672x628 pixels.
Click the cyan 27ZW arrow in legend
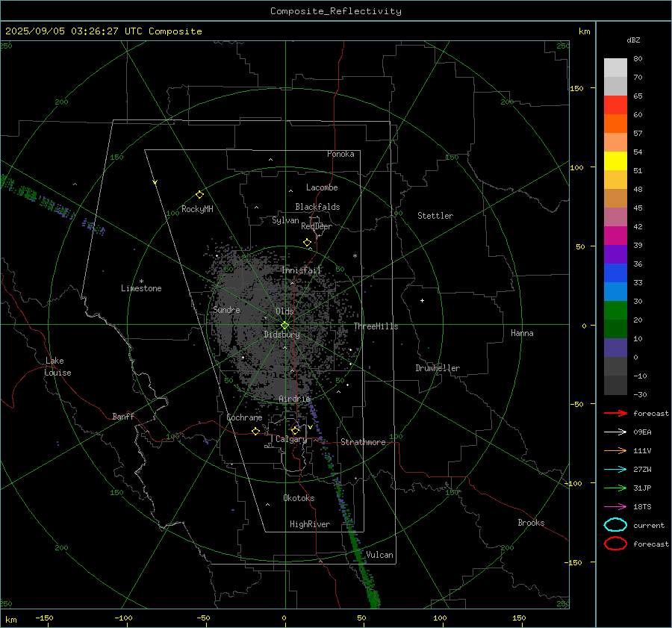pyautogui.click(x=615, y=470)
